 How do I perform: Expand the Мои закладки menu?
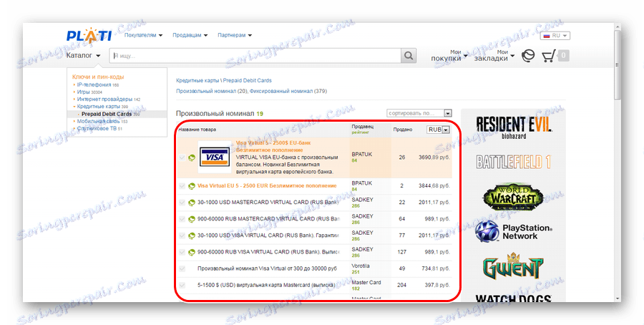[x=494, y=55]
